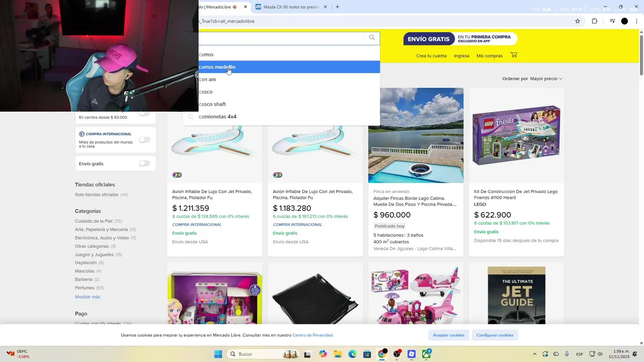The image size is (644, 362).
Task: Open the Lago Calima finca rental photo
Action: [x=416, y=135]
